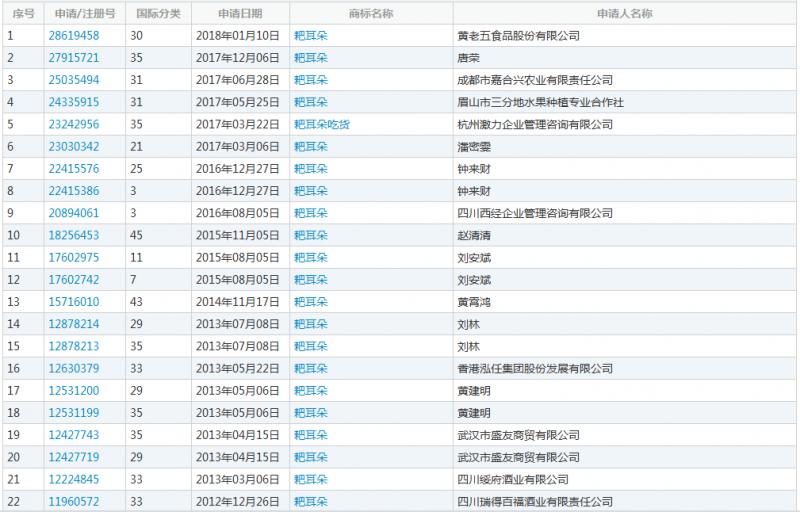800x512 pixels.
Task: Click the 申请人名称 column header
Action: coord(624,14)
